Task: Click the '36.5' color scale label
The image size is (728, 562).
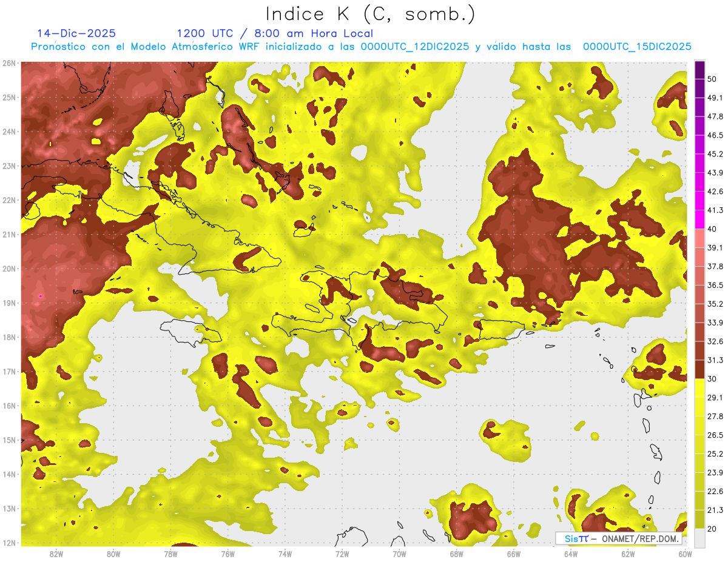Action: pyautogui.click(x=716, y=285)
